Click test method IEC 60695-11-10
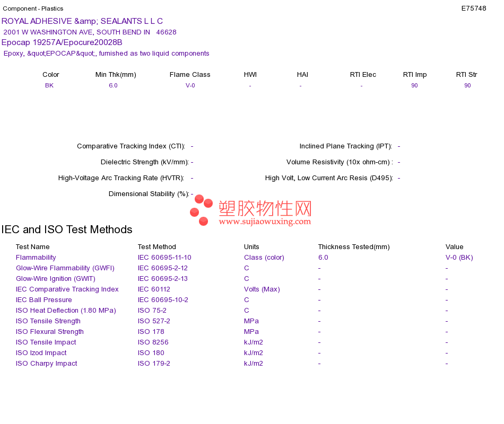Image resolution: width=504 pixels, height=424 pixels. point(164,257)
